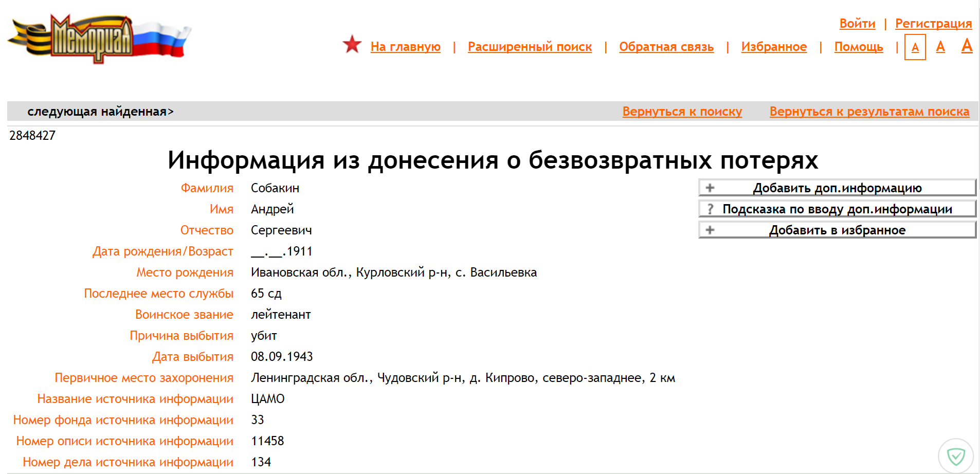Select the medium font size A
Image resolution: width=980 pixels, height=474 pixels.
[940, 47]
